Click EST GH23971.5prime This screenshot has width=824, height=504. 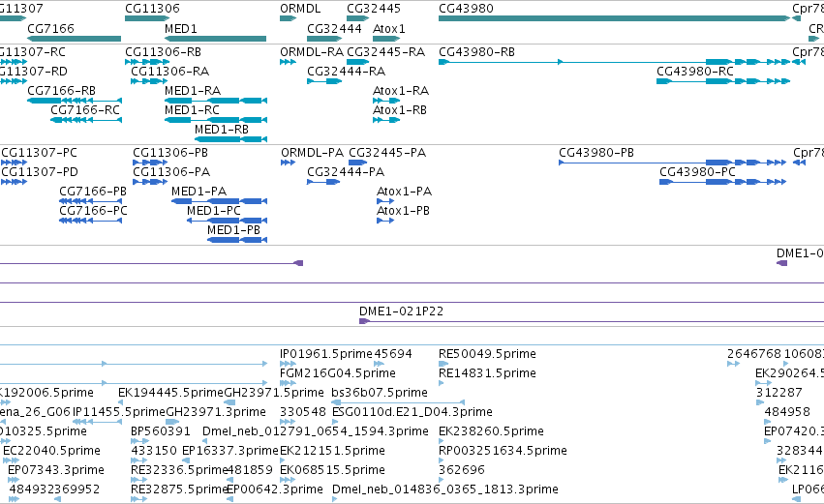[x=274, y=393]
